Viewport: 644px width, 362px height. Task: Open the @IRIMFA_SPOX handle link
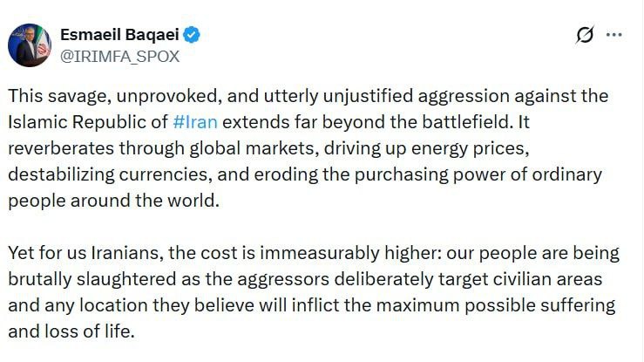[119, 55]
